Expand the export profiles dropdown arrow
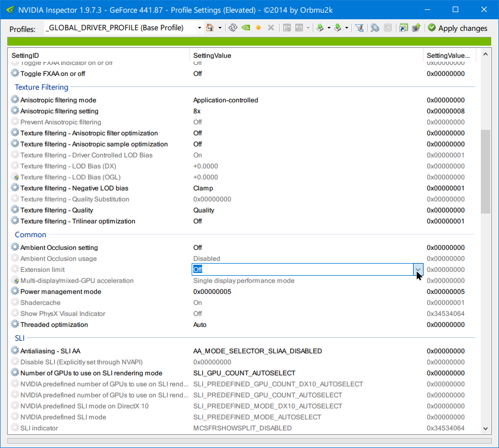 329,28
